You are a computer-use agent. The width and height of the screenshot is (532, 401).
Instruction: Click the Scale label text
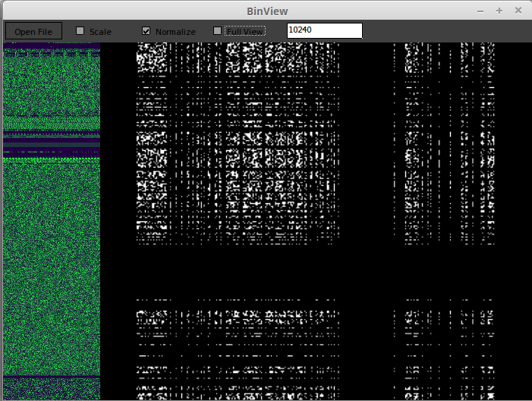click(x=100, y=32)
